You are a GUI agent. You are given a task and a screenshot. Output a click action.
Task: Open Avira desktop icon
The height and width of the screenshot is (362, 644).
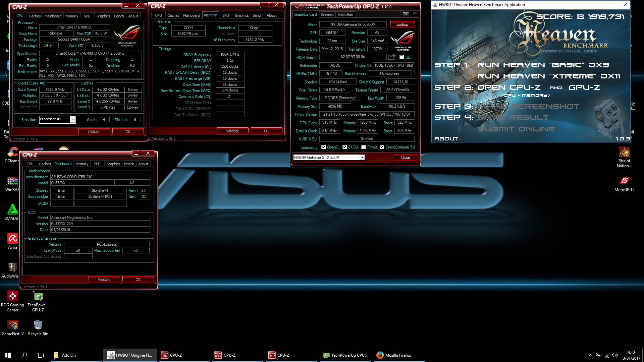point(12,241)
